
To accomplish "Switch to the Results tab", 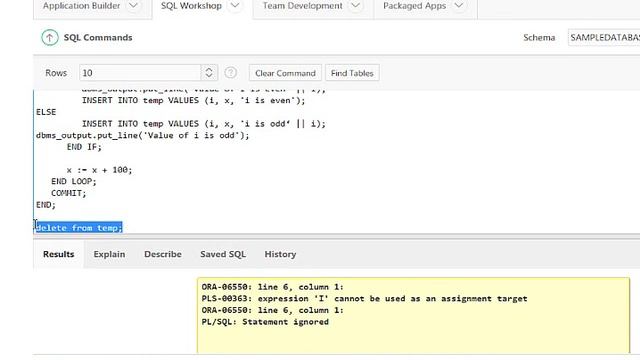I will point(59,254).
